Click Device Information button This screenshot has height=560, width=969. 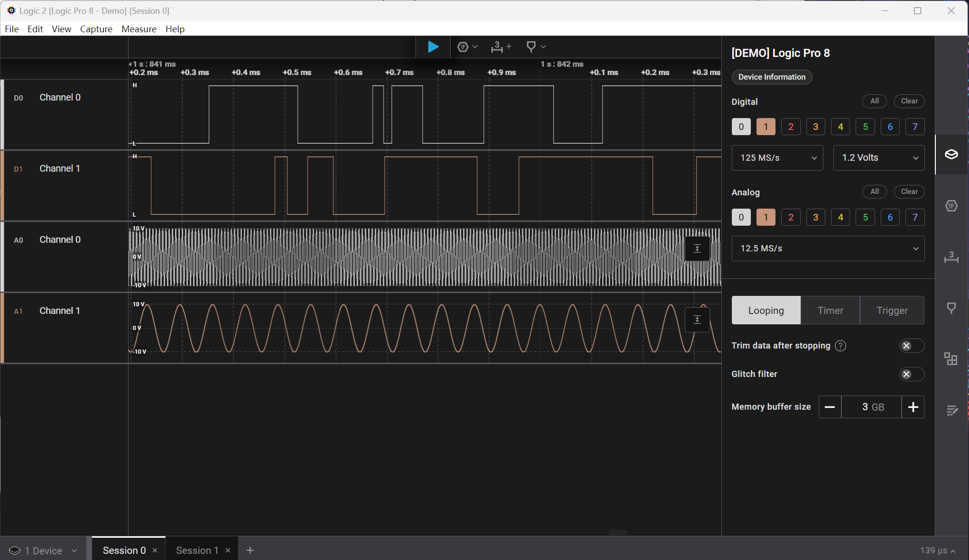(772, 77)
